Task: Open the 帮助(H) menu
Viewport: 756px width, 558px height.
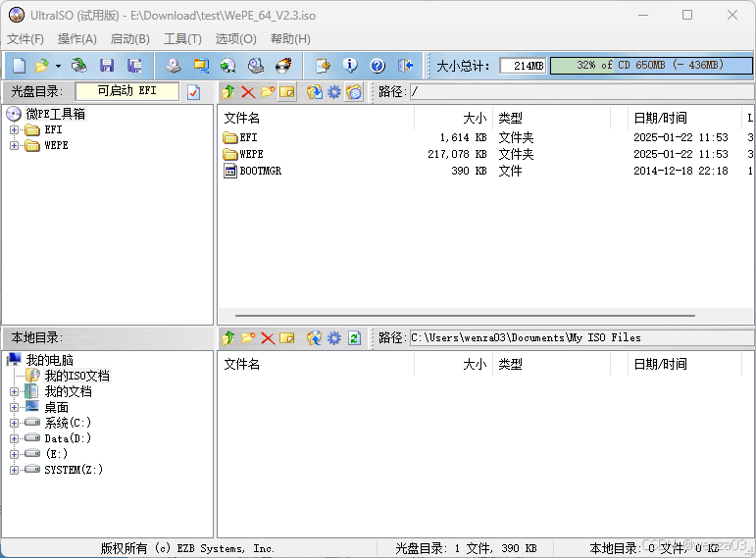Action: coord(290,39)
